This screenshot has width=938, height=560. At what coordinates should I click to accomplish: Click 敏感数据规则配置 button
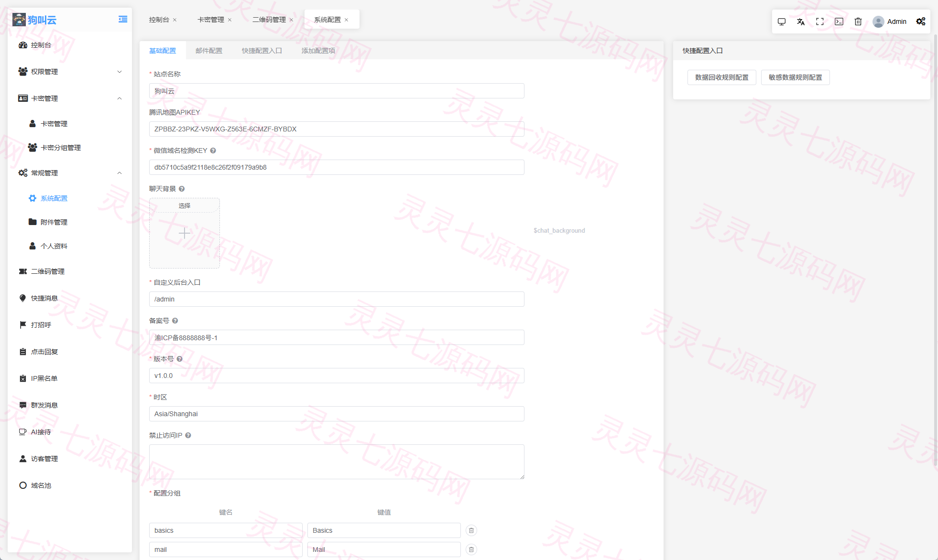coord(796,77)
